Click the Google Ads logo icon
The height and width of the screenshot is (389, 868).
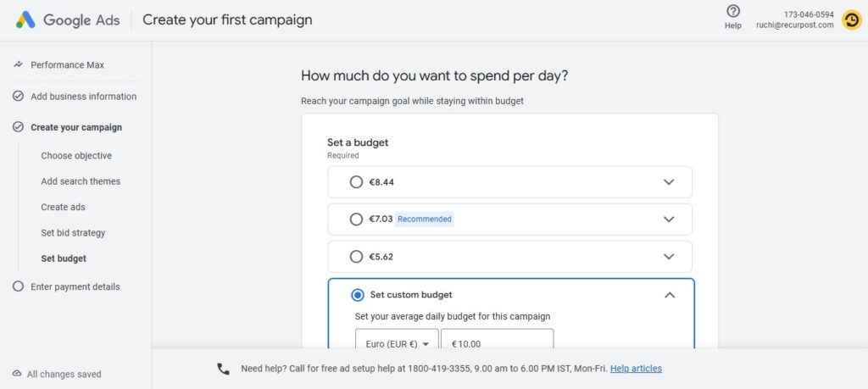coord(25,20)
